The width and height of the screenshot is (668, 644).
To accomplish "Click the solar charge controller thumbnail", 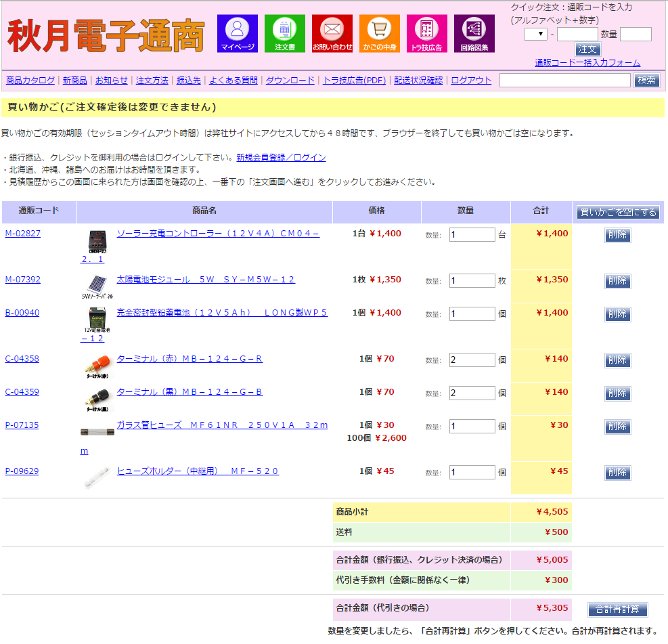I will pos(97,241).
